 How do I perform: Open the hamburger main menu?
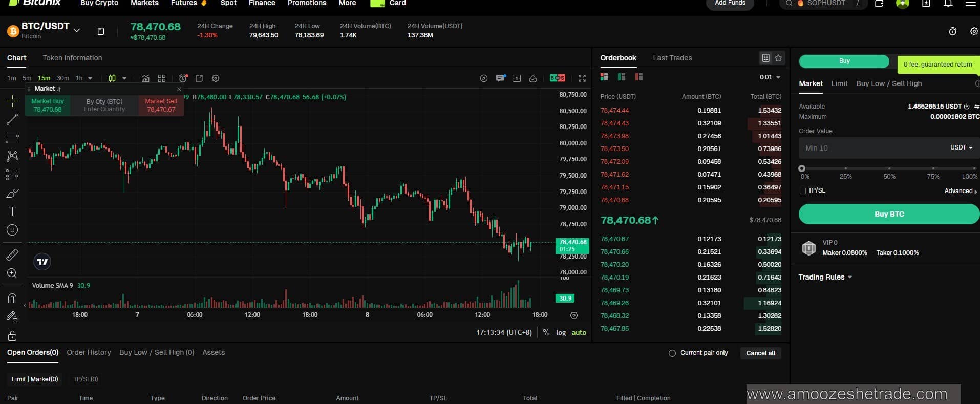pyautogui.click(x=971, y=4)
